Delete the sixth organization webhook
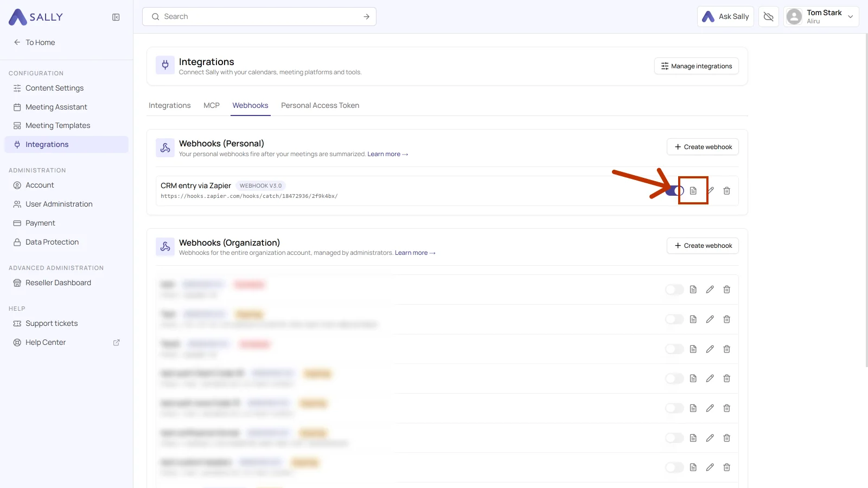The width and height of the screenshot is (868, 488). pos(727,438)
